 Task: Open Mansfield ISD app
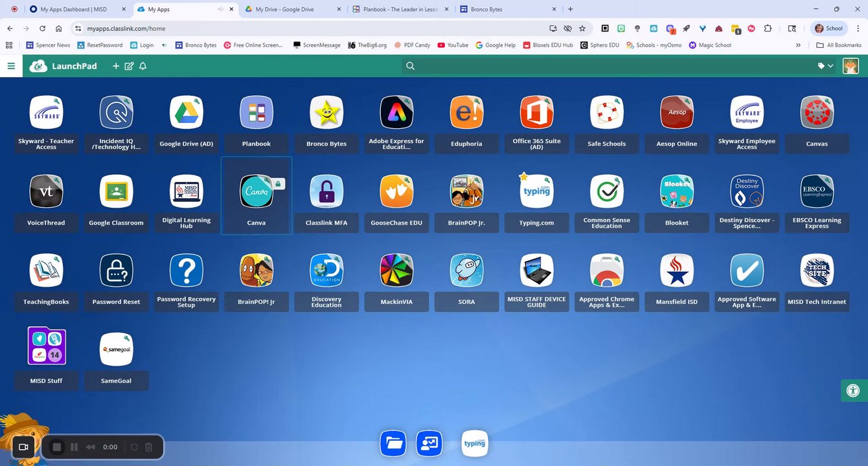click(x=677, y=271)
